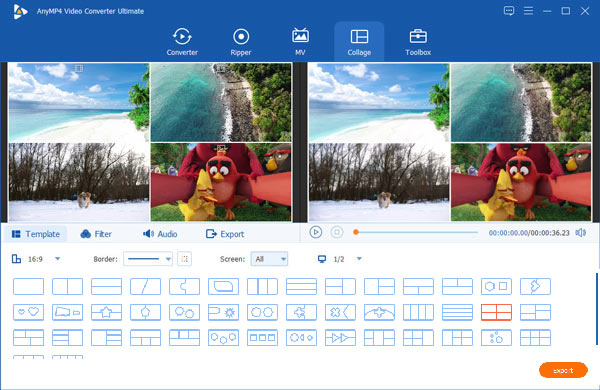
Task: Select the three horizontal rows template
Action: coord(302,286)
